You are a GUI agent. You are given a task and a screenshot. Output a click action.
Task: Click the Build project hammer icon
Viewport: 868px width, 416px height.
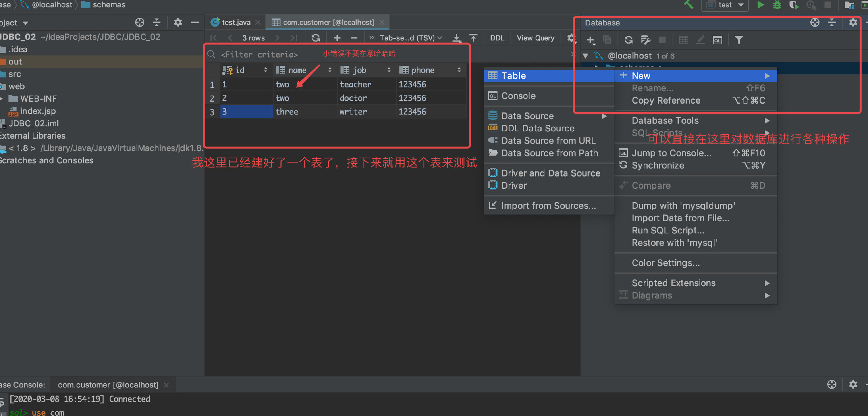(x=688, y=5)
